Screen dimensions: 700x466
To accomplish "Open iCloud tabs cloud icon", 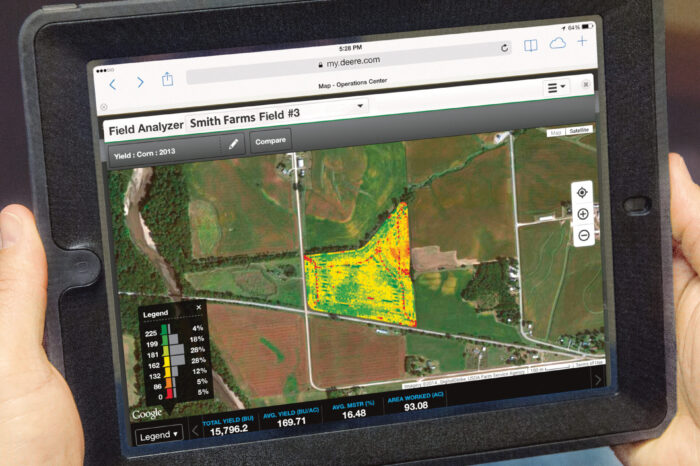I will point(557,43).
